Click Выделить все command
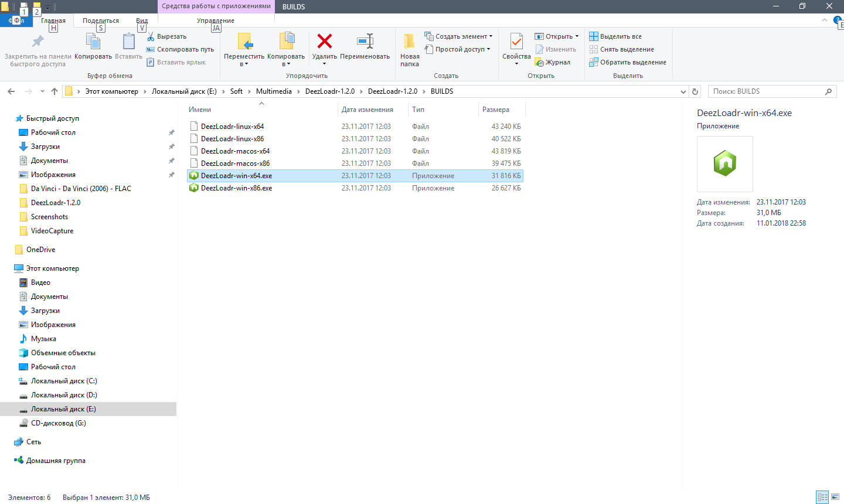 point(615,36)
